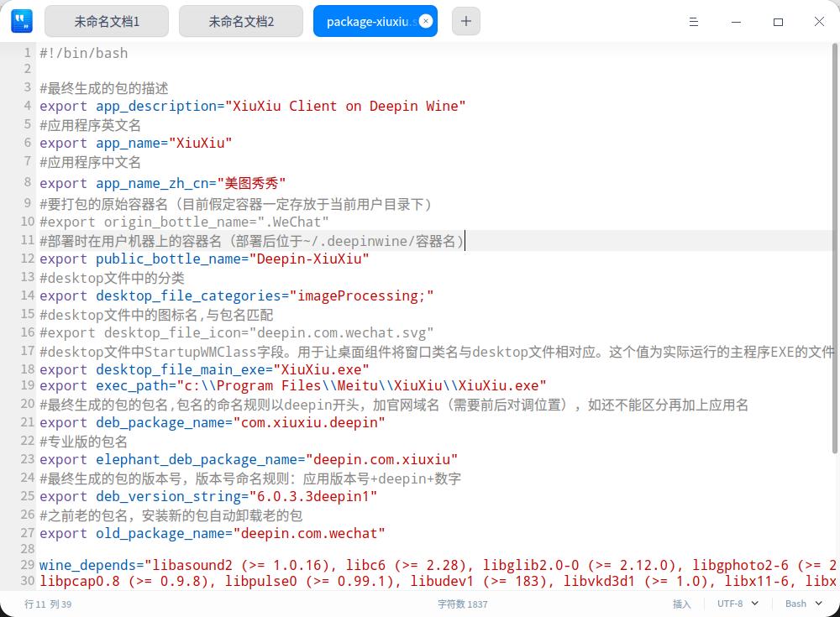Open the UTF-8 encoding dropdown

coord(738,604)
